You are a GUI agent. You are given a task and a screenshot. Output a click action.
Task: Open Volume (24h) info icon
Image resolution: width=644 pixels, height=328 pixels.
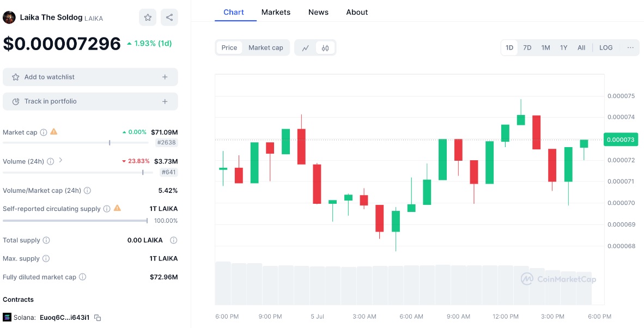(51, 161)
